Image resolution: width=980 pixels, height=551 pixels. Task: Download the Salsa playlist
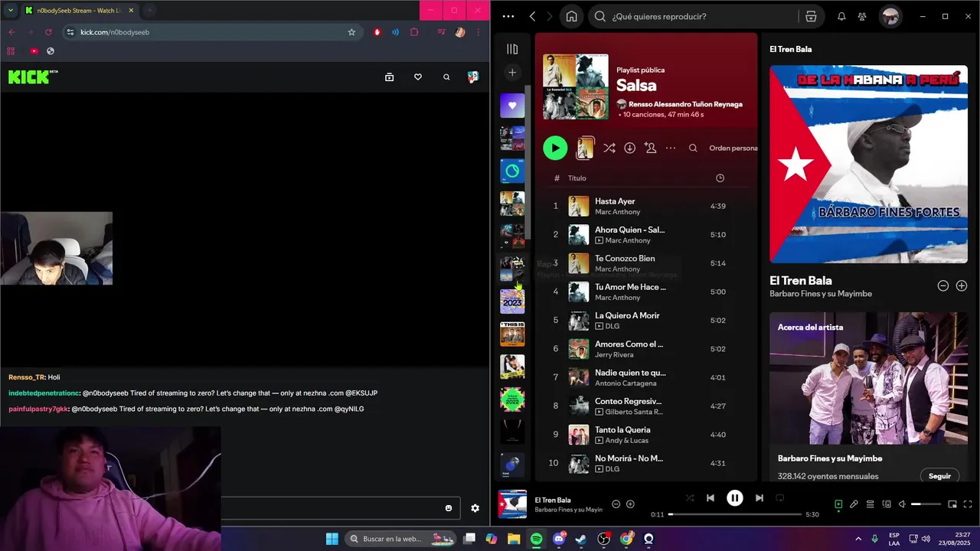[629, 148]
